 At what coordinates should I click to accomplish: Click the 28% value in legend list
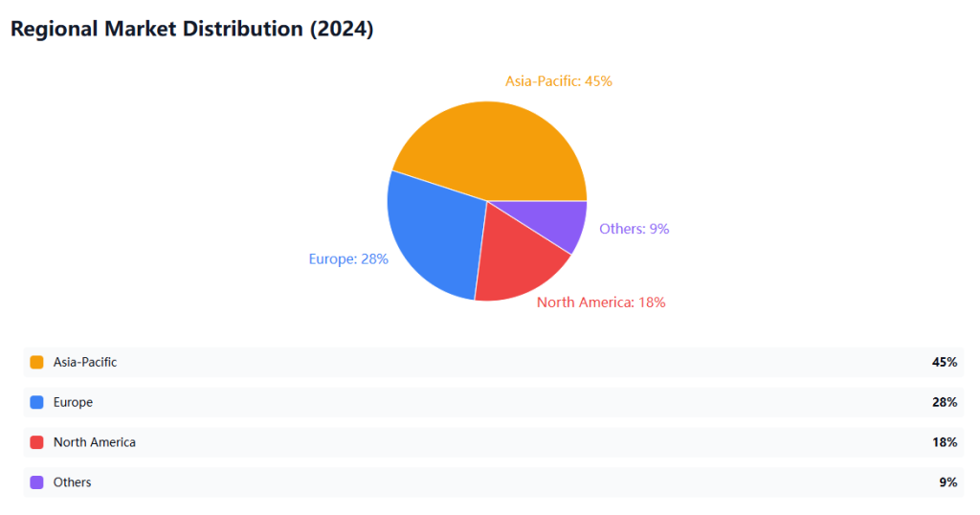pos(945,402)
